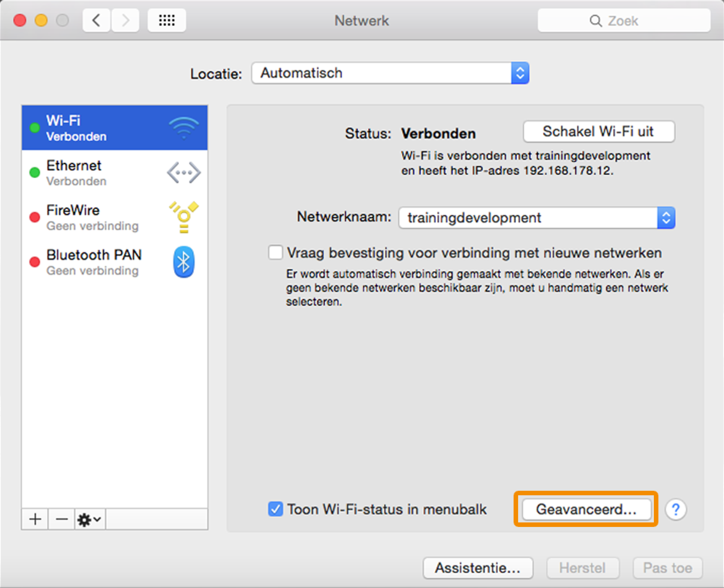The width and height of the screenshot is (724, 588).
Task: Click the 'Schakel Wi-Fi uit' button
Action: tap(599, 131)
